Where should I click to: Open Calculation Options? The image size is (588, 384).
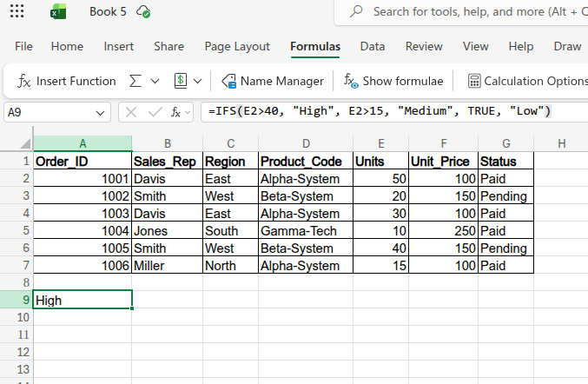click(x=527, y=81)
